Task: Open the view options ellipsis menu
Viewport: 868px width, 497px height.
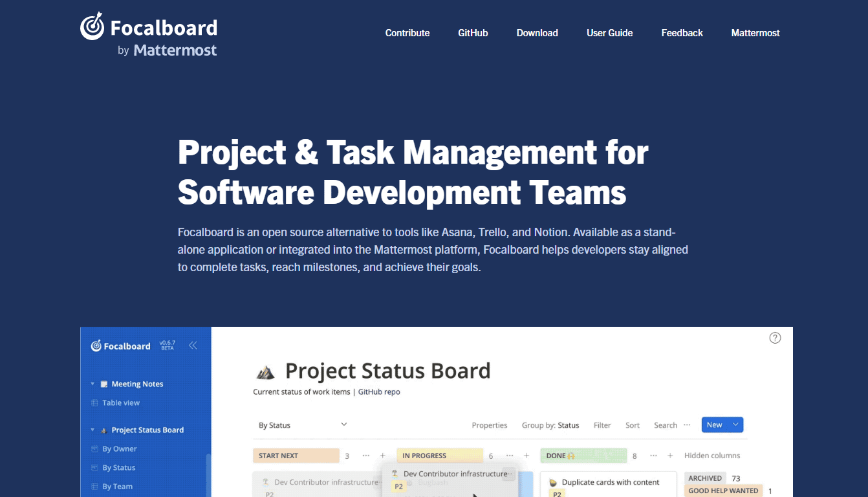Action: pyautogui.click(x=687, y=425)
